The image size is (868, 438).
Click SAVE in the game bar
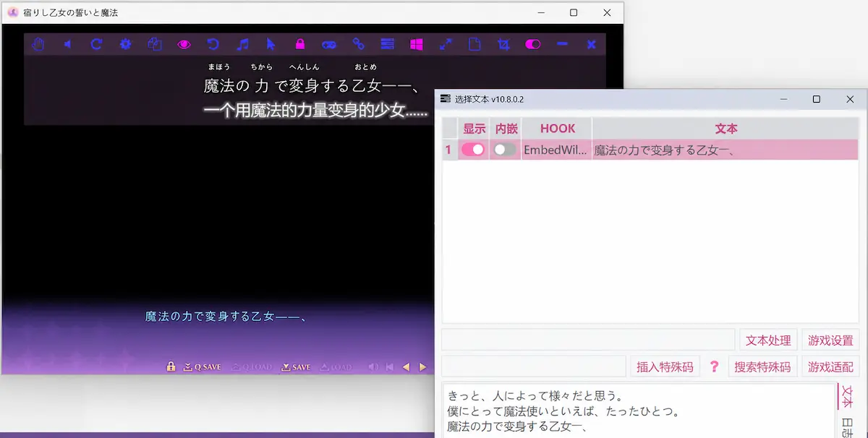[x=296, y=367]
